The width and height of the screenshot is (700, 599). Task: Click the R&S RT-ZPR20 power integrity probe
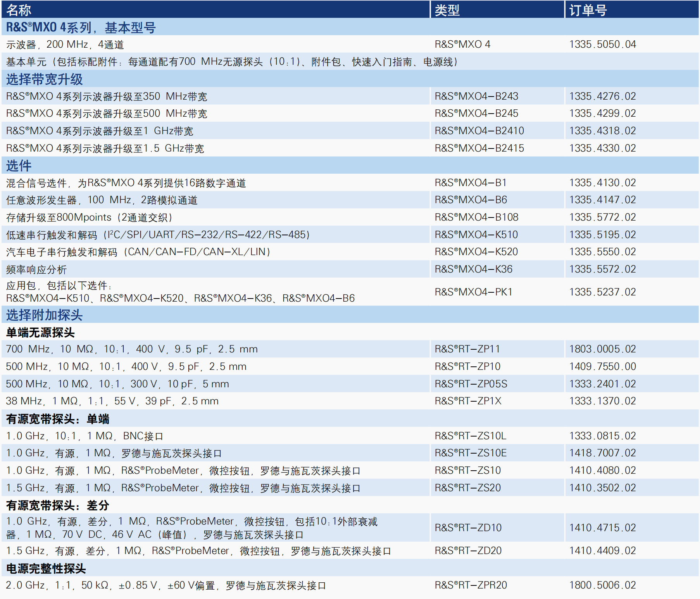[x=471, y=585]
